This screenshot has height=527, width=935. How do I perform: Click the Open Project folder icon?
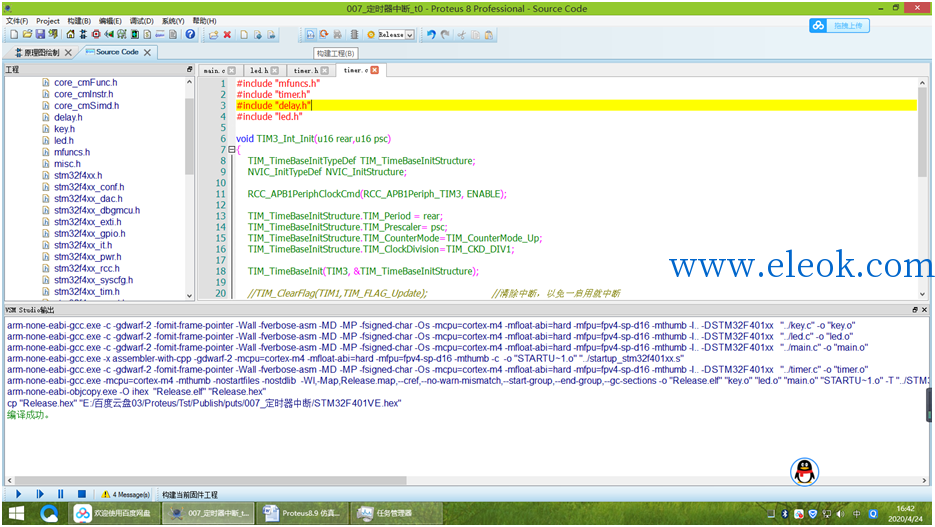point(27,35)
